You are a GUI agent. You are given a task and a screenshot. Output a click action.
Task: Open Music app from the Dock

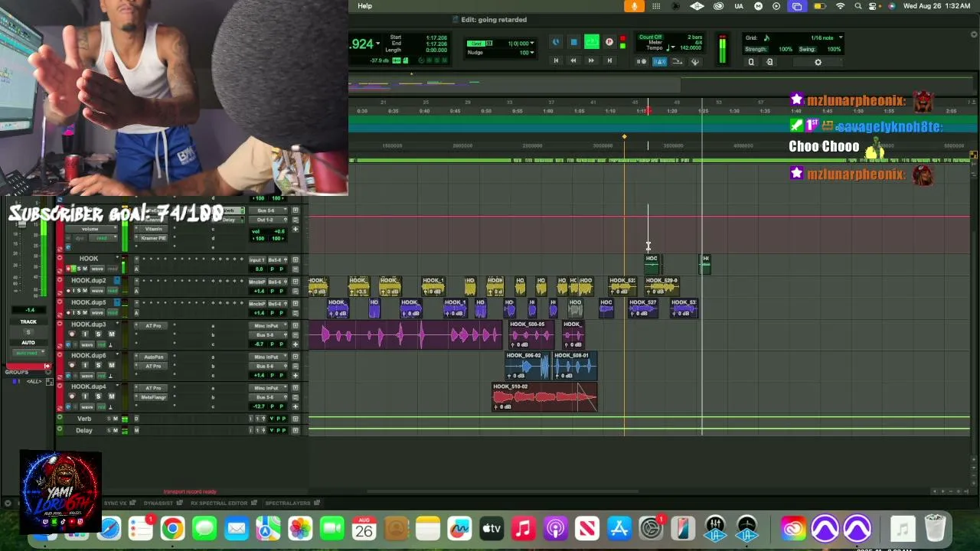pos(523,528)
